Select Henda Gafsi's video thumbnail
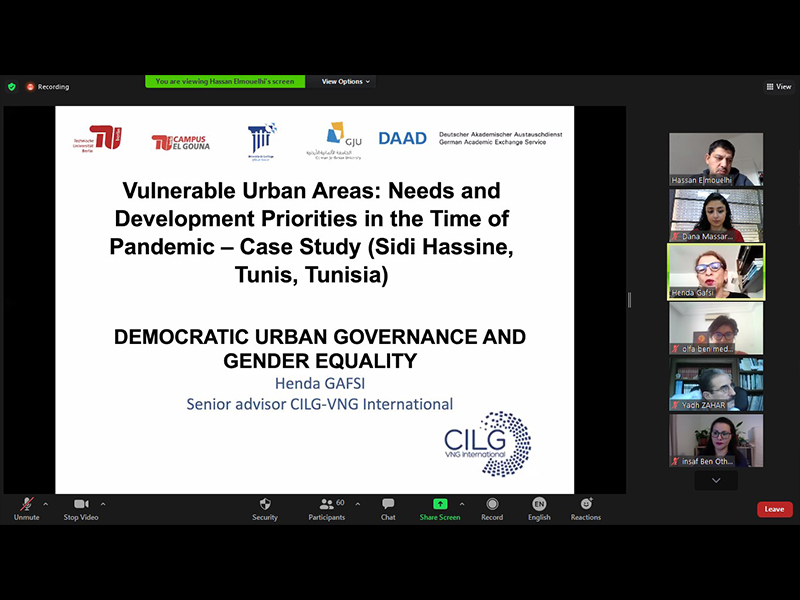This screenshot has width=800, height=600. tap(715, 272)
